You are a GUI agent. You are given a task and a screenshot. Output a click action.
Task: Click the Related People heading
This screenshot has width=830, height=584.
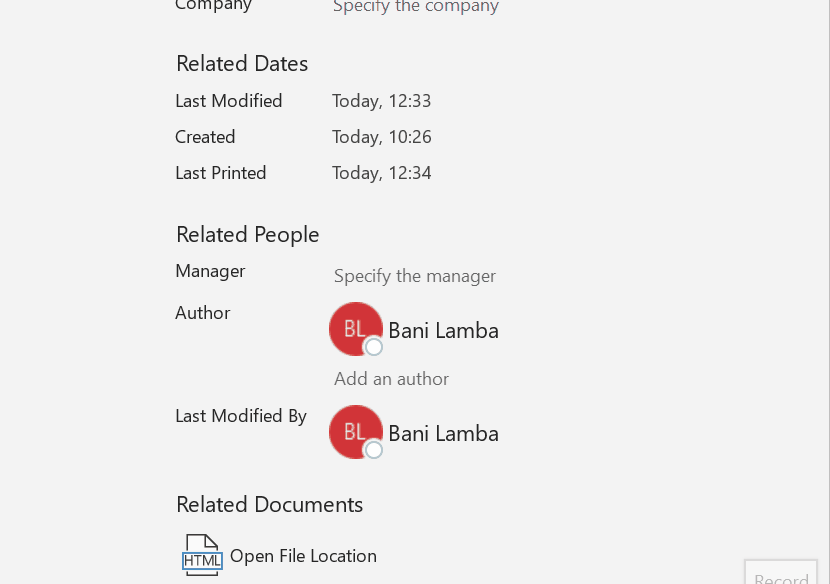click(248, 235)
